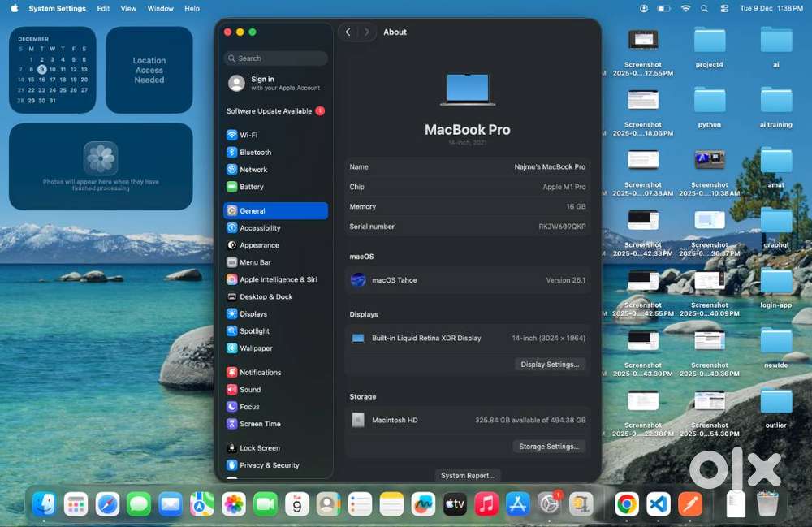Open Sound settings in the sidebar
The height and width of the screenshot is (527, 812).
(248, 390)
